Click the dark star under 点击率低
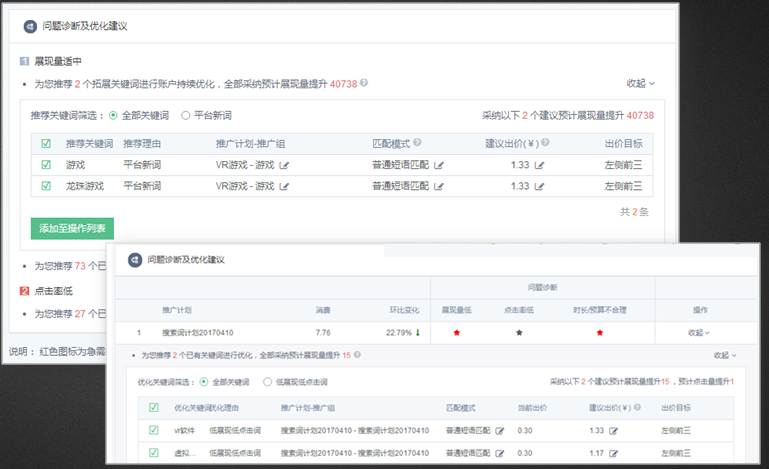 tap(519, 332)
